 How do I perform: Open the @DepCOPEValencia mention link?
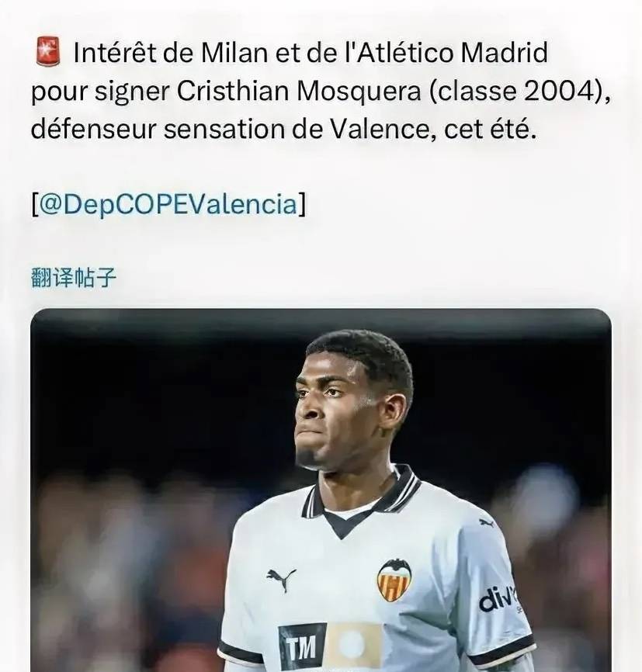(168, 204)
